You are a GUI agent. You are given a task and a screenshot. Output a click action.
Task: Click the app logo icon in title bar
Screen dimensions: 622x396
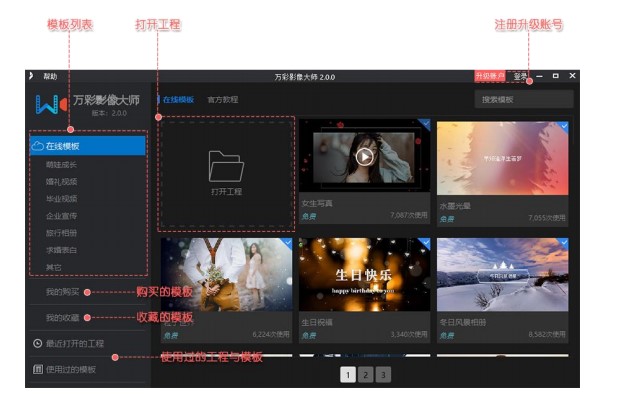(31, 76)
